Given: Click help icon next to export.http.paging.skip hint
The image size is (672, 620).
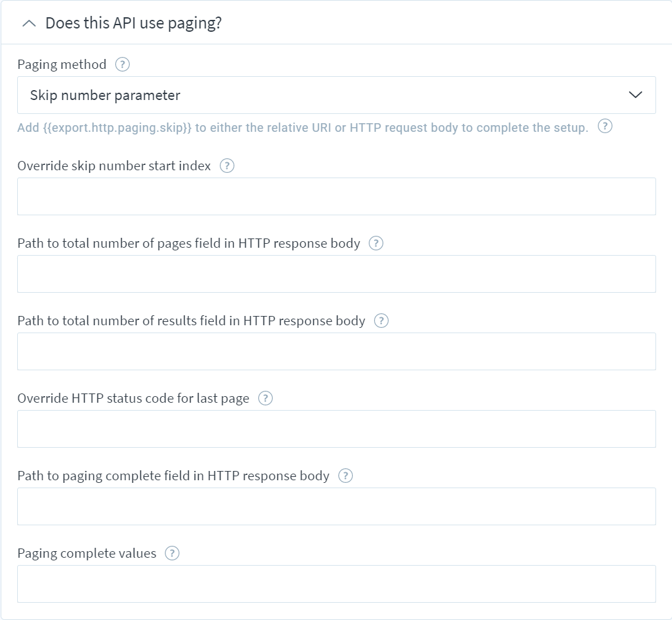Looking at the screenshot, I should (604, 127).
